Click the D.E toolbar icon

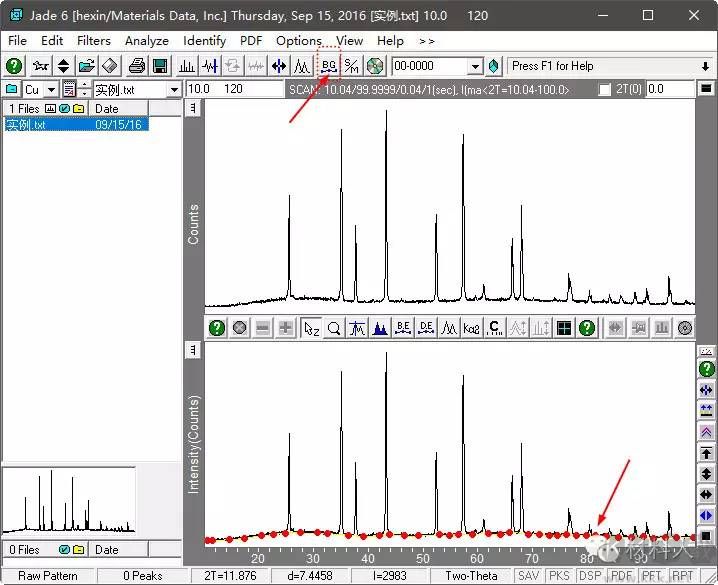tap(426, 328)
